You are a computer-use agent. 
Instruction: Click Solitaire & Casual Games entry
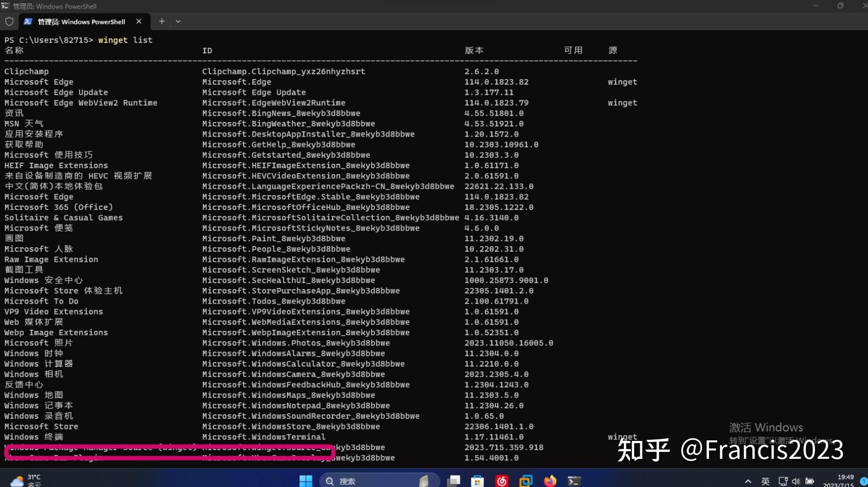click(x=63, y=217)
